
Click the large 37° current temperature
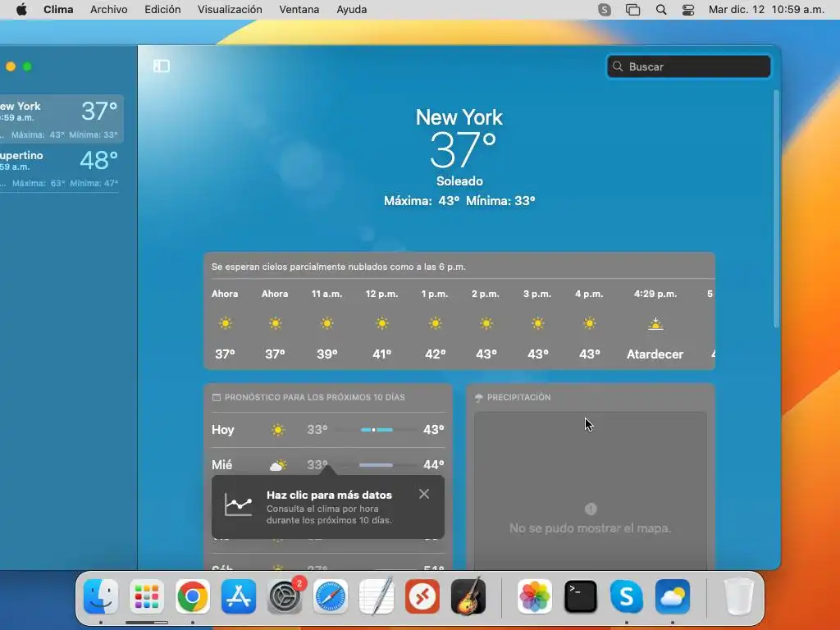[x=463, y=151]
